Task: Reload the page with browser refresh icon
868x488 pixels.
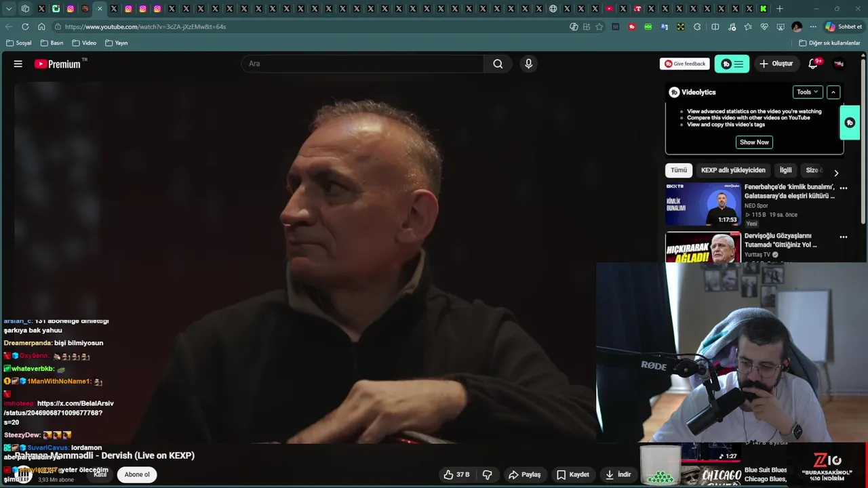Action: click(x=25, y=26)
